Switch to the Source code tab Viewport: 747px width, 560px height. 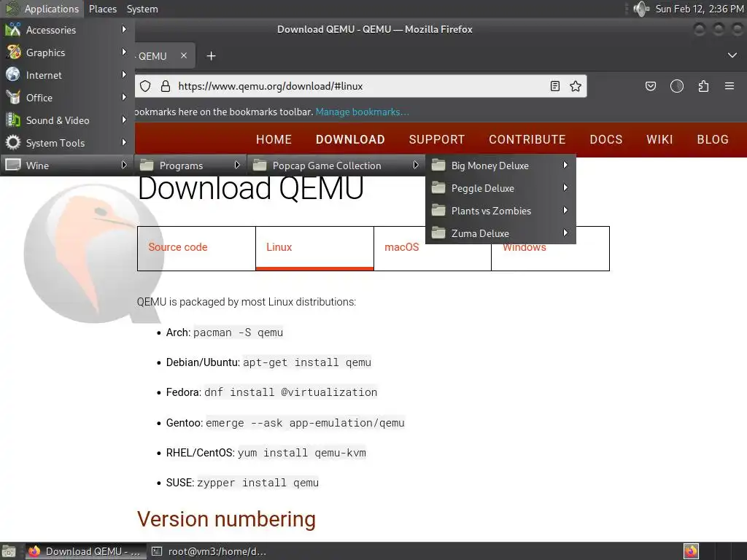pyautogui.click(x=196, y=248)
